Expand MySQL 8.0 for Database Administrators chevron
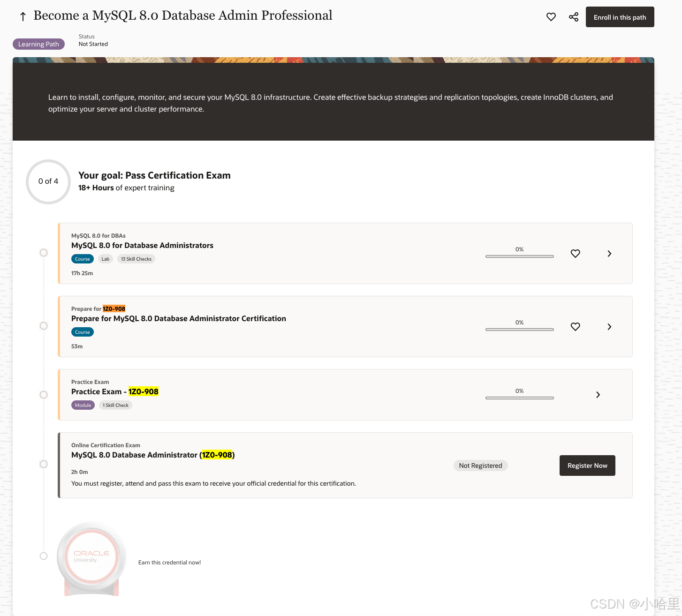The image size is (682, 616). click(x=609, y=254)
